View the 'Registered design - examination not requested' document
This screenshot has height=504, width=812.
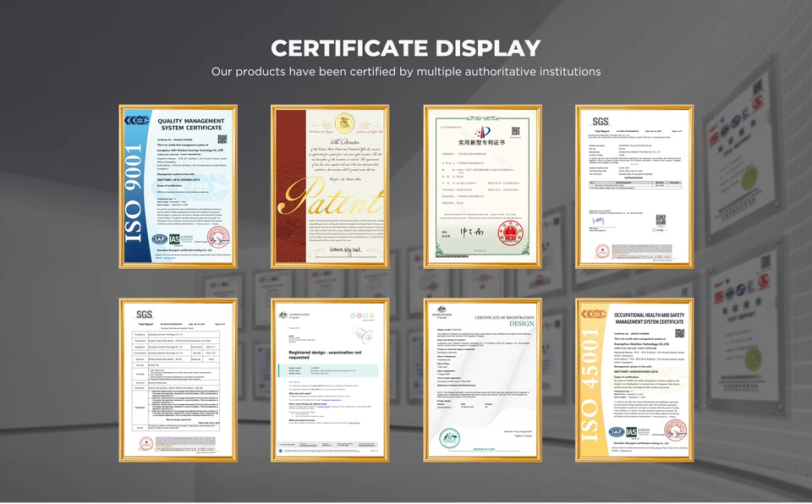(330, 380)
